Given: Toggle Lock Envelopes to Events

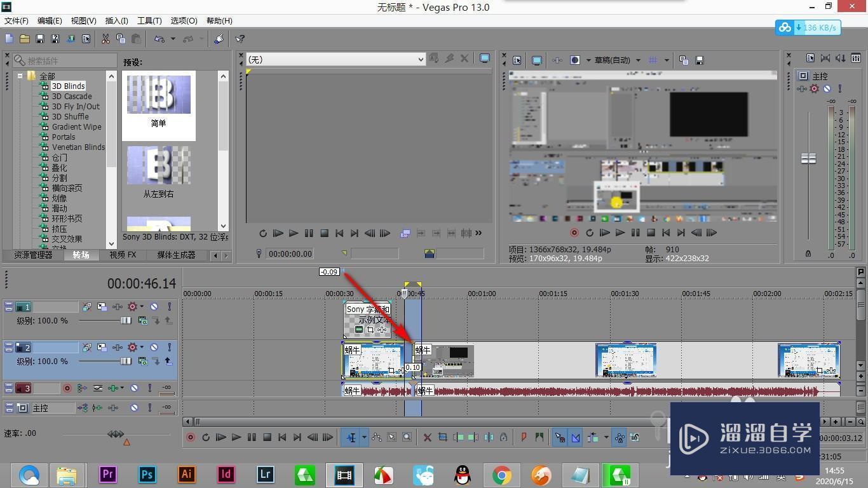Looking at the screenshot, I should click(620, 437).
